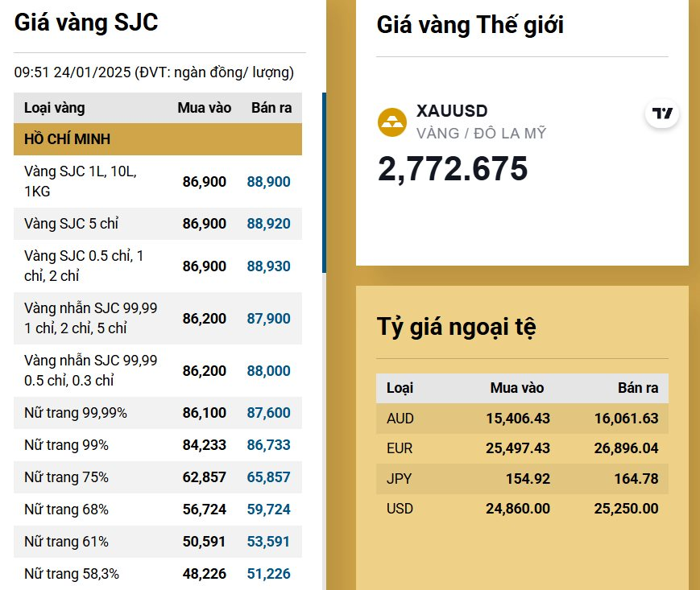Select the EUR exchange rate row
Image resolution: width=700 pixels, height=590 pixels.
tap(522, 448)
